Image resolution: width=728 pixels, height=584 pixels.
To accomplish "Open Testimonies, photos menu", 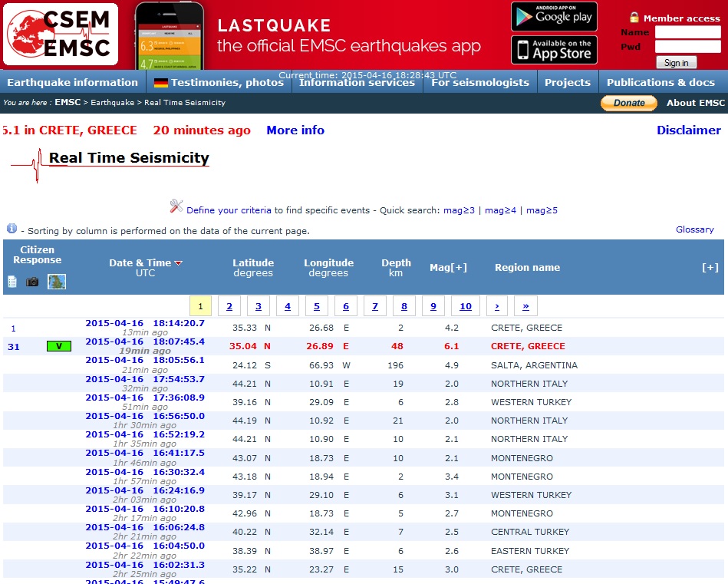I will (x=227, y=82).
